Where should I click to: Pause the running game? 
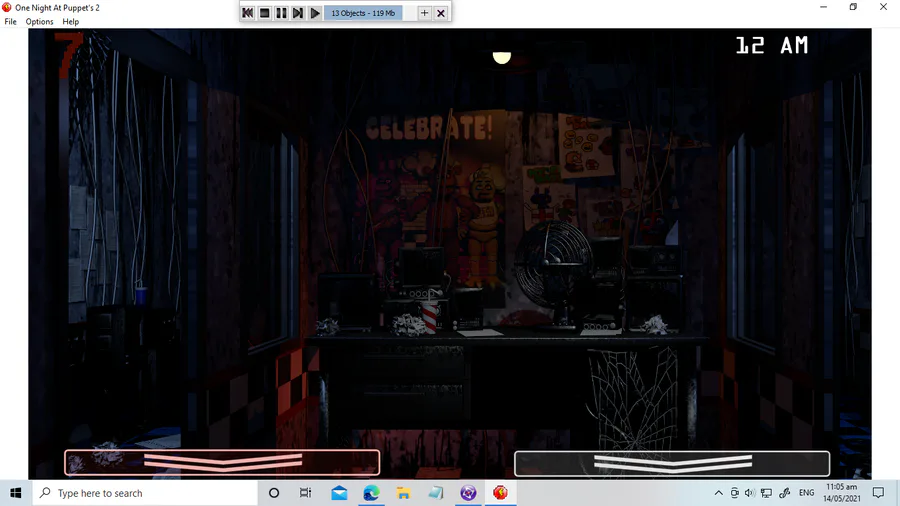281,13
